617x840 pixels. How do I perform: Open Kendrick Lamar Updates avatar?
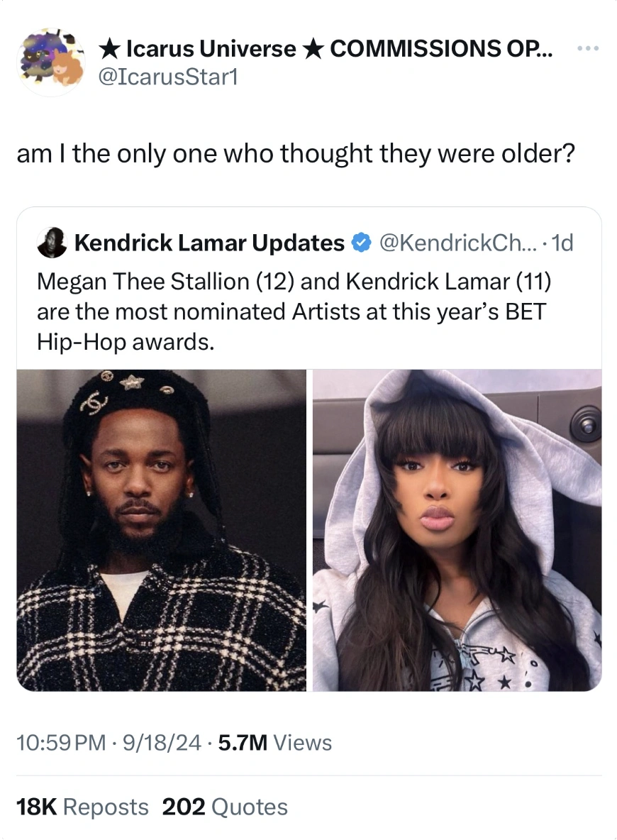coord(52,243)
